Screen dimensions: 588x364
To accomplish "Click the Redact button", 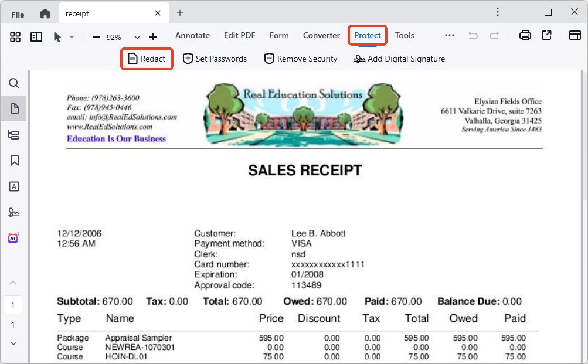I will (147, 59).
